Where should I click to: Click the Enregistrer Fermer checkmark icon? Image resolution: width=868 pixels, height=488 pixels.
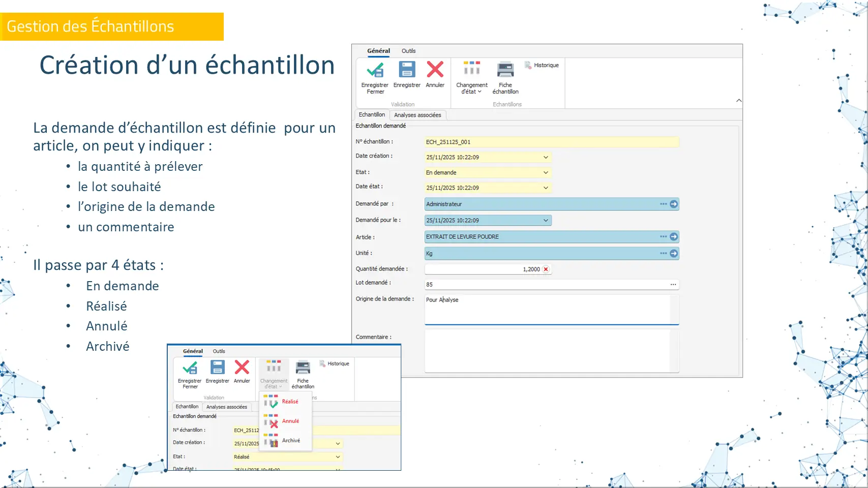point(375,70)
